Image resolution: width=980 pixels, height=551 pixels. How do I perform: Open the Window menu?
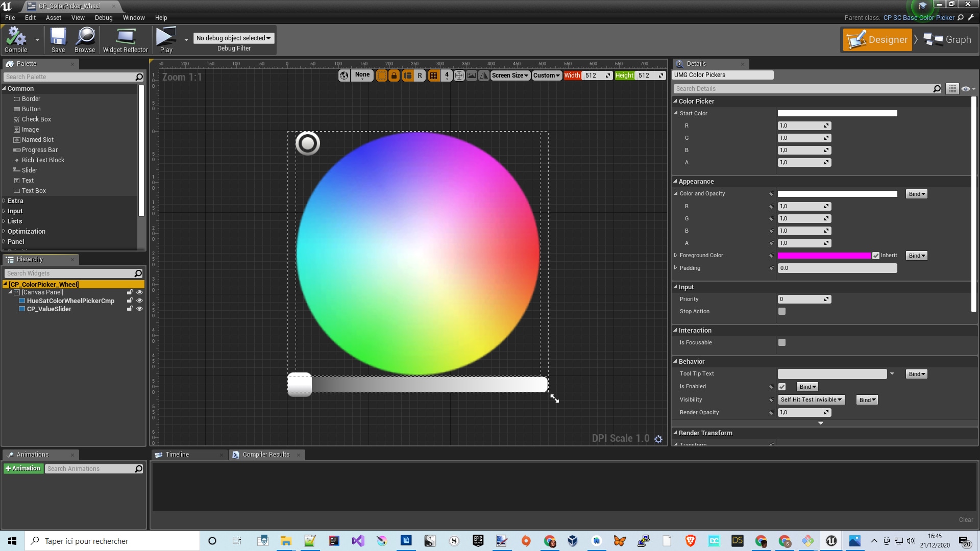coord(134,17)
